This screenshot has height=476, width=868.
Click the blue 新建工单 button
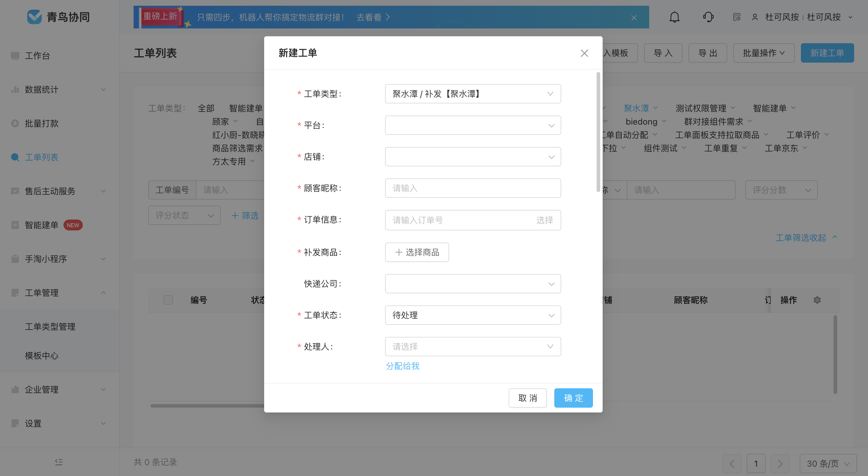tap(827, 53)
